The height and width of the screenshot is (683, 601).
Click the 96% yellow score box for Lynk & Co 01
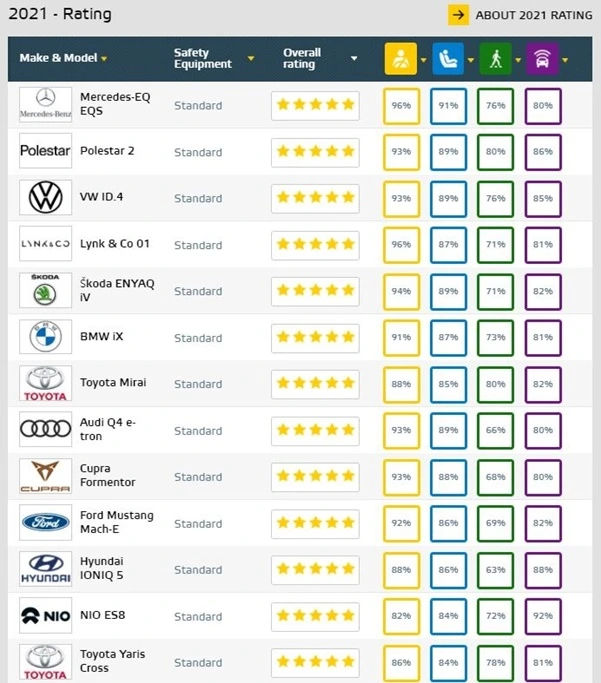(x=402, y=245)
